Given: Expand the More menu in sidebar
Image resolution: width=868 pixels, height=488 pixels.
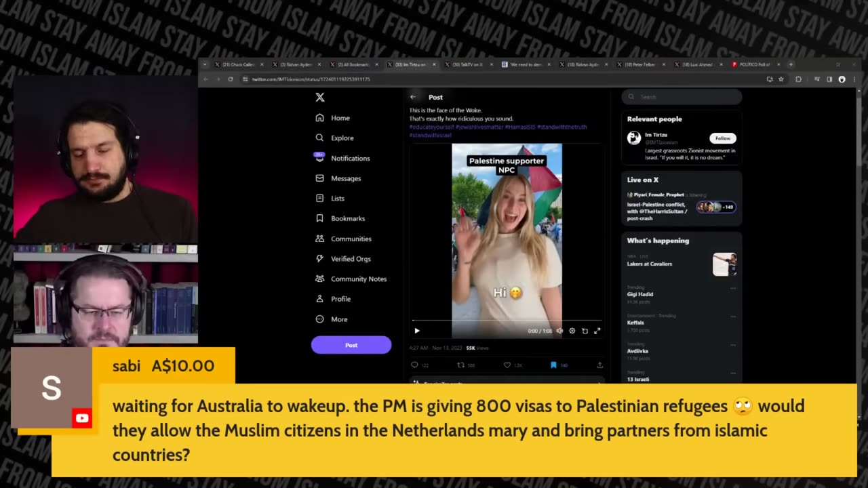Looking at the screenshot, I should coord(332,319).
